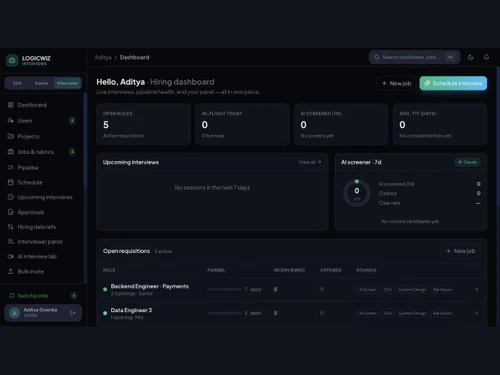Expand the Backend Engineer - Payments row chevron
Viewport: 500px width, 375px height.
pos(476,289)
